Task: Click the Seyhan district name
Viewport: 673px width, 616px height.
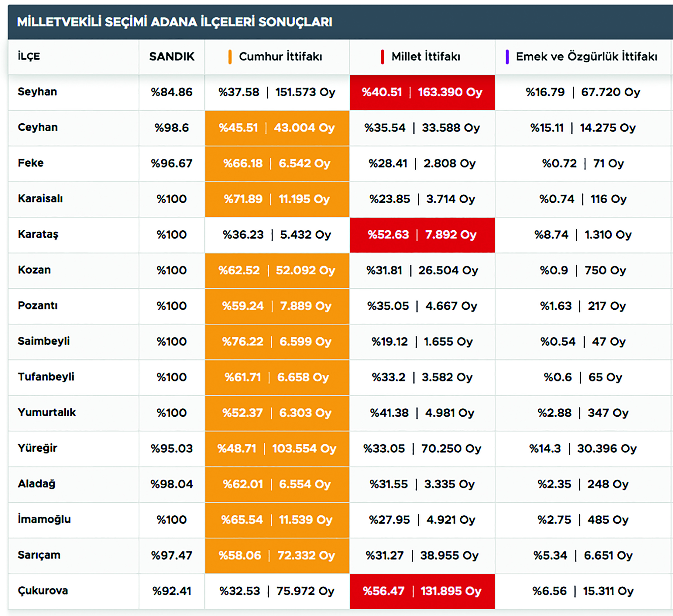Action: [x=37, y=91]
